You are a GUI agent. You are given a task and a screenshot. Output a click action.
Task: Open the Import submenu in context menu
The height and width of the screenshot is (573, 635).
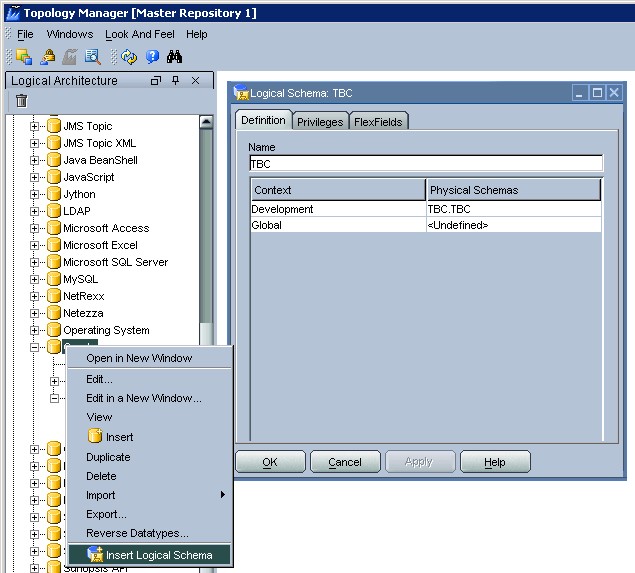[150, 495]
